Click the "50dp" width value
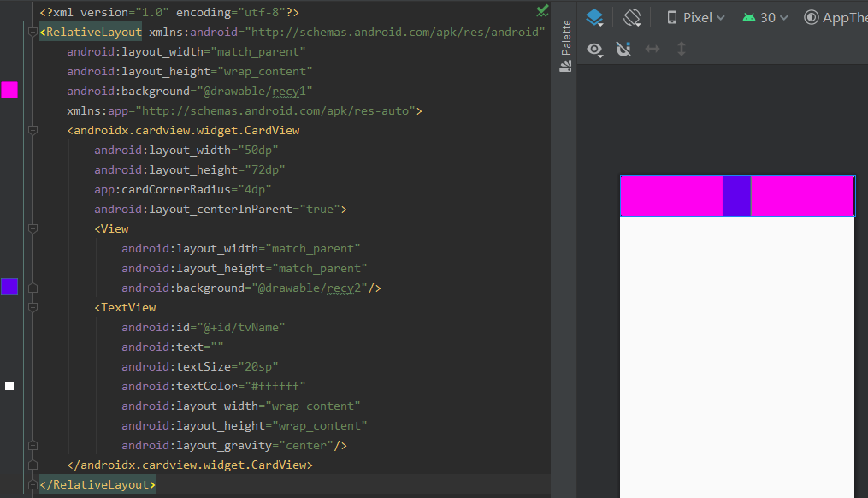868x498 pixels. click(258, 150)
